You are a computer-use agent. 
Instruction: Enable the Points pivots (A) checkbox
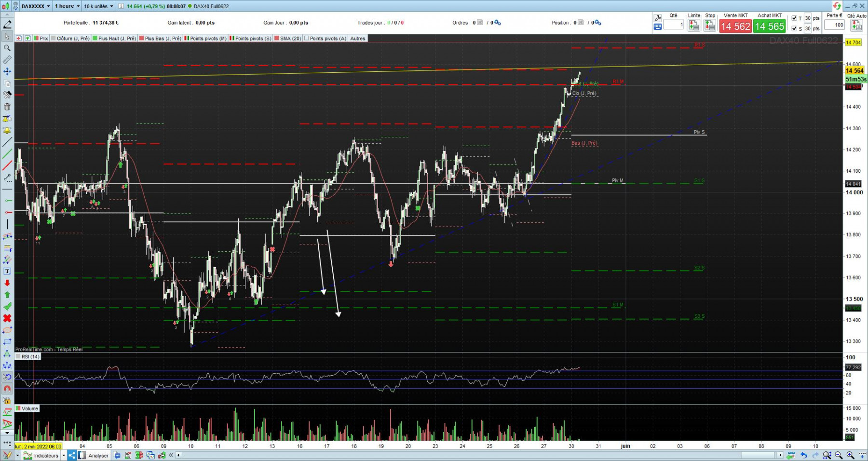pos(307,38)
